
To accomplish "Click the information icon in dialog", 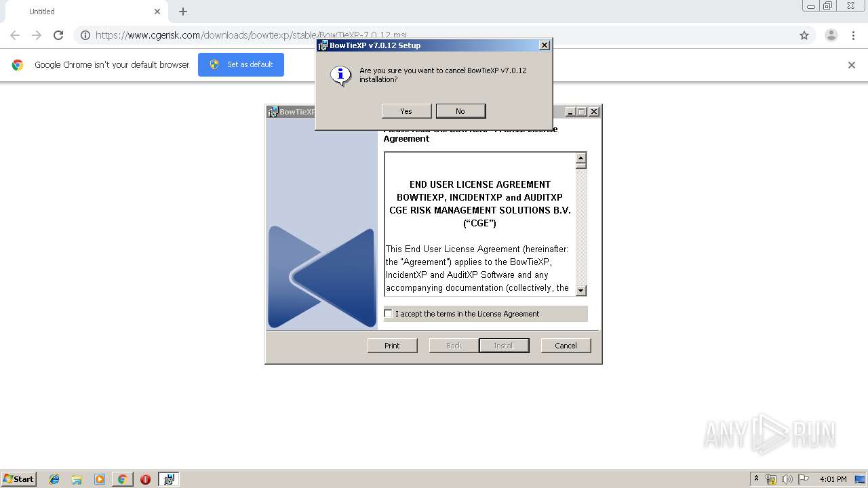I will coord(340,75).
